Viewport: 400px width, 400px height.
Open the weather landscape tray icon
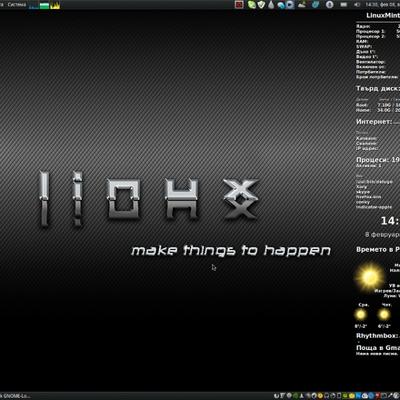(x=302, y=5)
